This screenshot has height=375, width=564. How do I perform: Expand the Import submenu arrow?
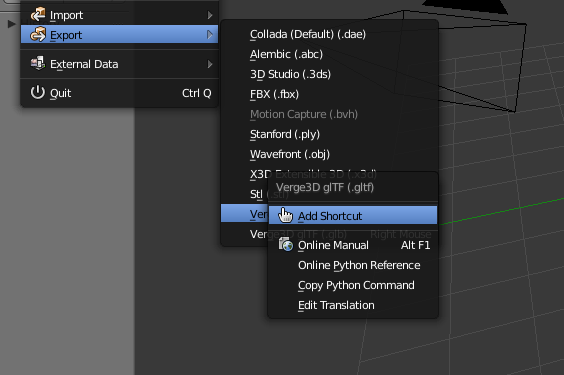(x=210, y=15)
